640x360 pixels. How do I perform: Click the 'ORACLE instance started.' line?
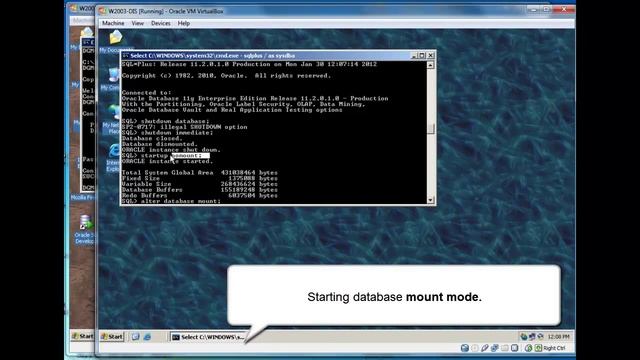coord(167,161)
